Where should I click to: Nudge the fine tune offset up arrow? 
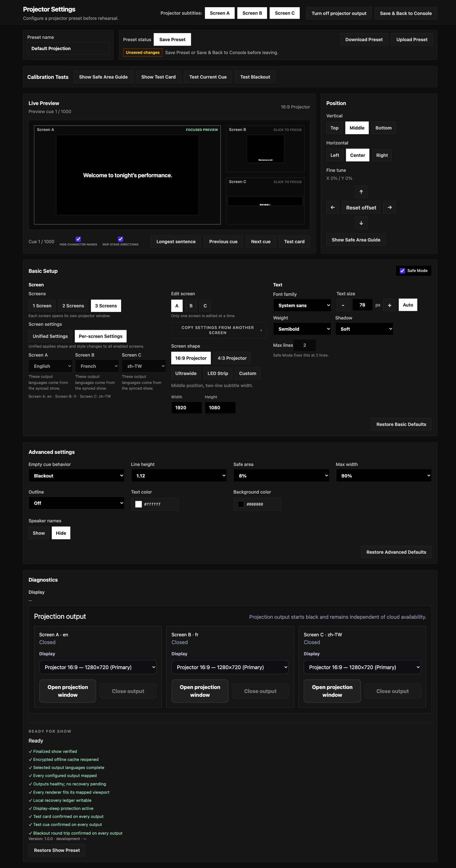coord(361,192)
